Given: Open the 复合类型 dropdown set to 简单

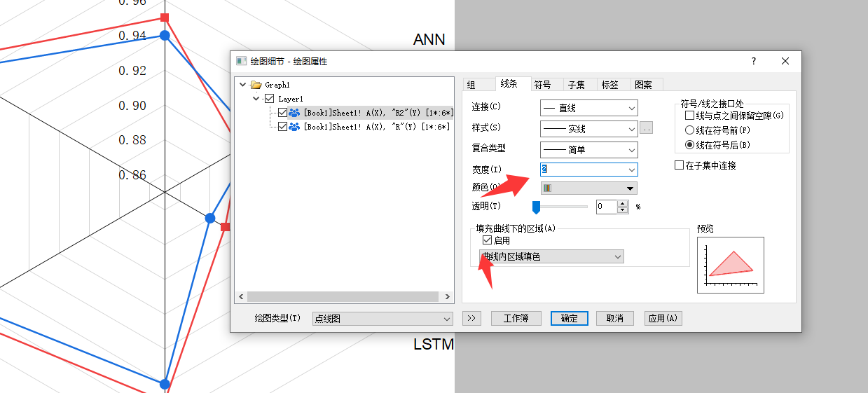Looking at the screenshot, I should pyautogui.click(x=589, y=149).
